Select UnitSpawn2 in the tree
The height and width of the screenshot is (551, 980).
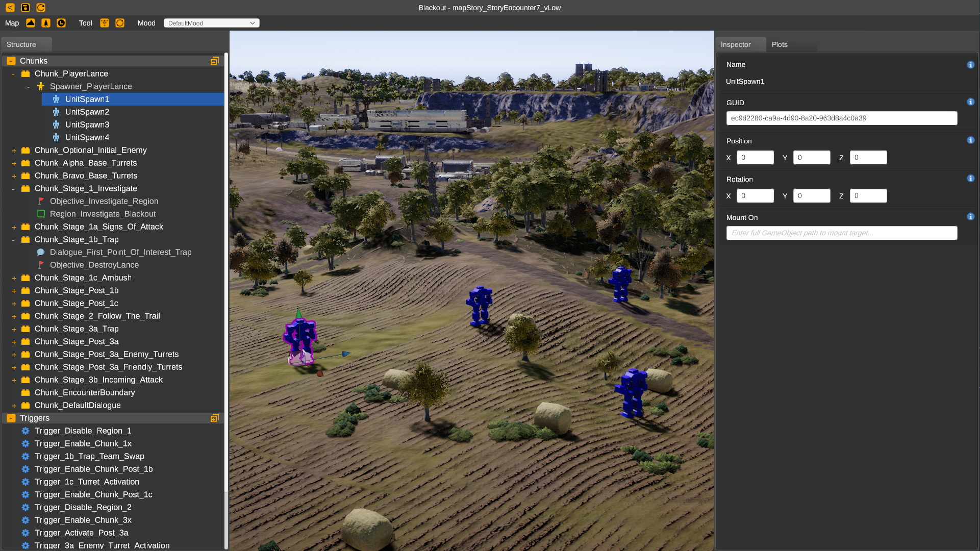(133, 112)
